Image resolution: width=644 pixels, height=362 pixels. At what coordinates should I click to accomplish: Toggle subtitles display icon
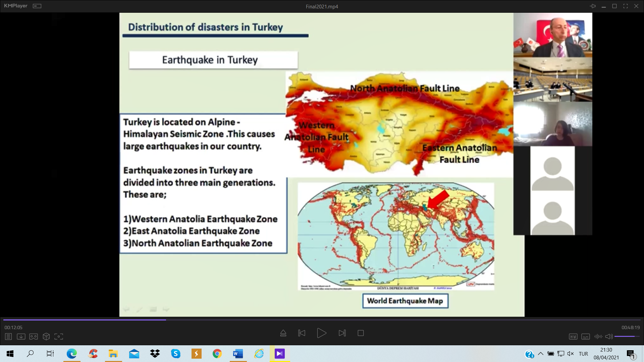pos(586,337)
